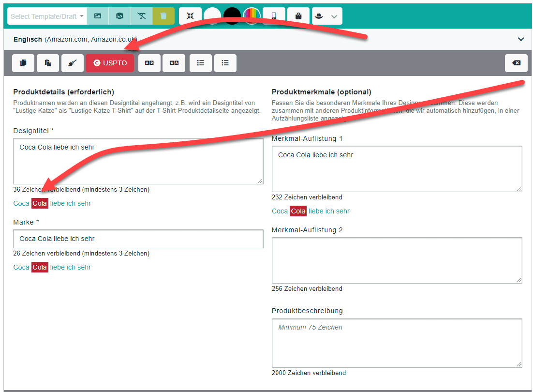Image resolution: width=533 pixels, height=392 pixels.
Task: Click '256 Zeichen verbleibend' counter text
Action: click(307, 288)
